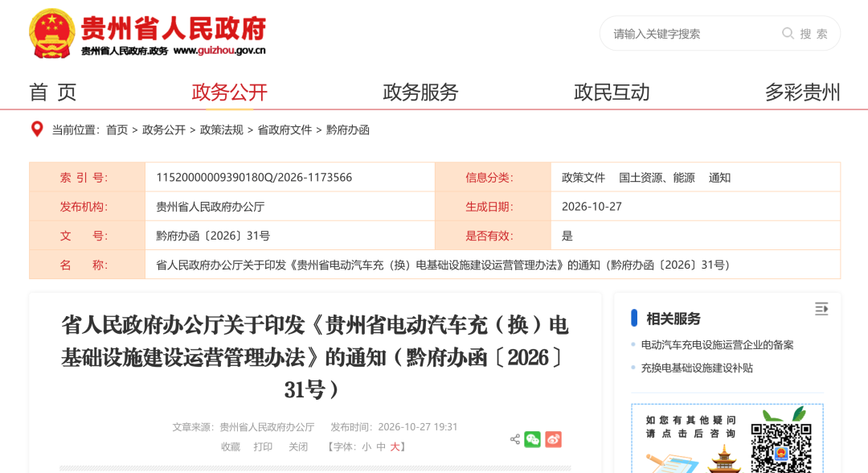Click the 国土资源、能源 category text
Viewport: 868px width, 473px height.
pos(657,178)
